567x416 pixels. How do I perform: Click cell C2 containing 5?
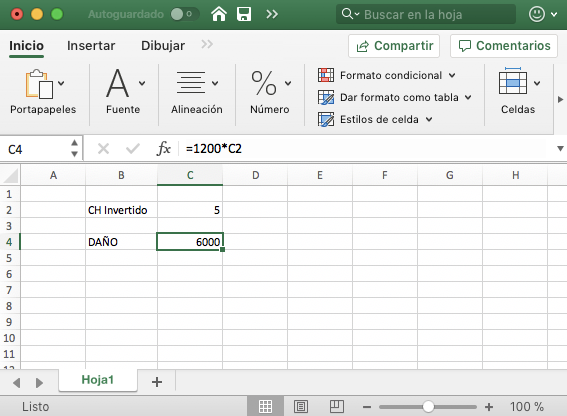(190, 210)
